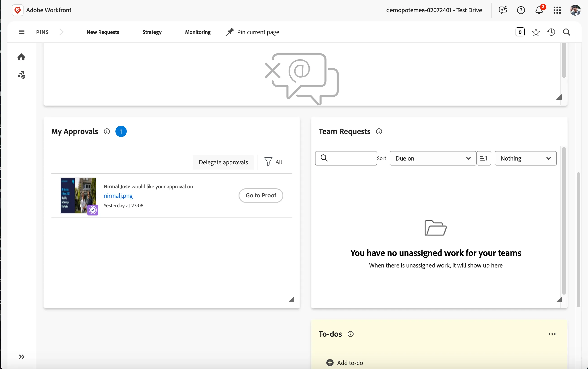The image size is (588, 369).
Task: Click the Delegate approvals button
Action: point(223,162)
